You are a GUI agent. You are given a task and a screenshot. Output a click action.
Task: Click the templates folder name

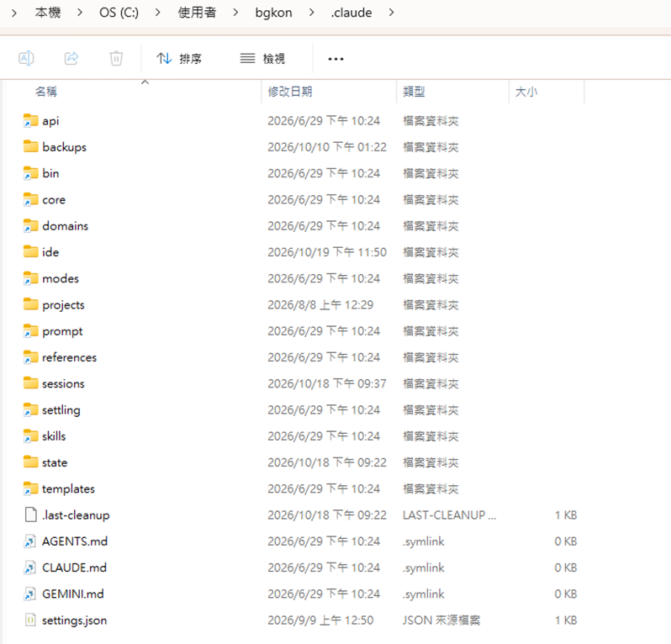click(x=68, y=489)
